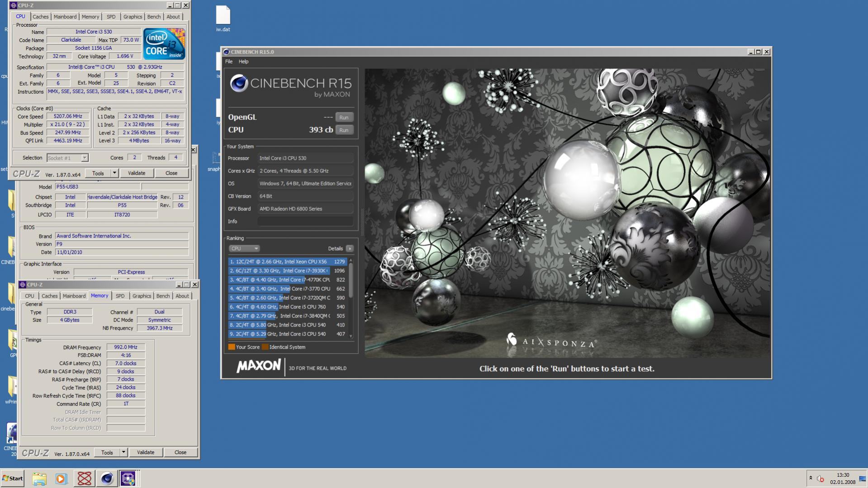Select the Core i7-4770K ranking row
868x488 pixels.
pos(288,280)
